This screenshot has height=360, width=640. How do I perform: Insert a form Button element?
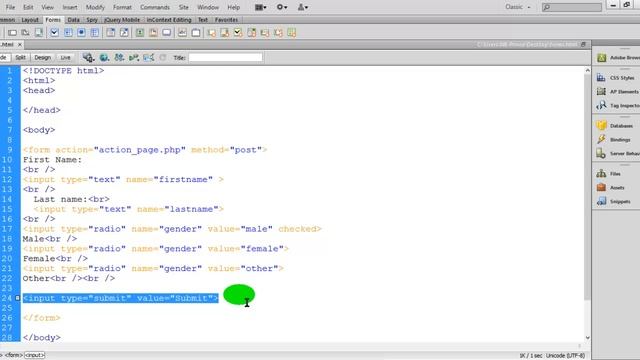tap(167, 33)
